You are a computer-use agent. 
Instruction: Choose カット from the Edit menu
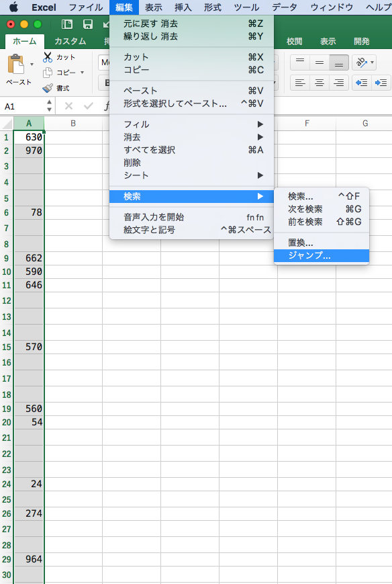tap(191, 57)
